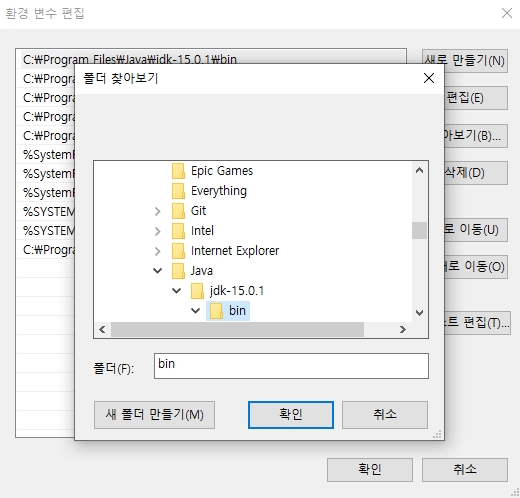Select the Internet Explorer tree entry

point(235,251)
